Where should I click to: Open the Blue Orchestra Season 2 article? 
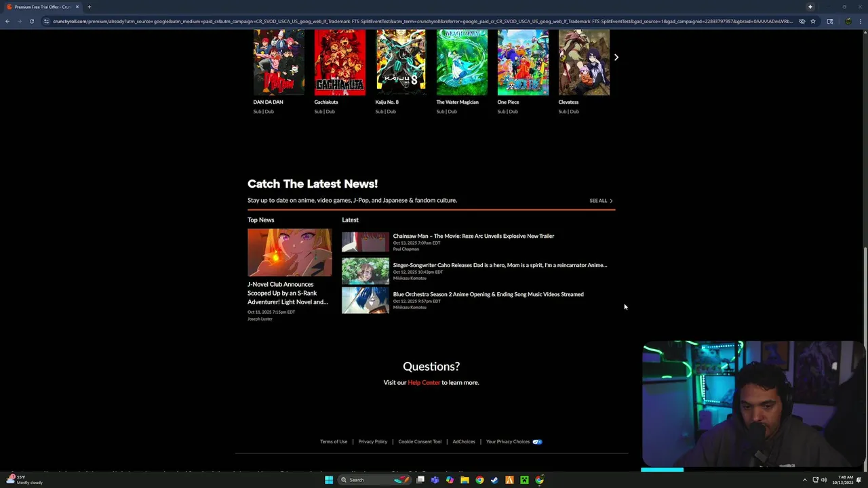pos(488,294)
